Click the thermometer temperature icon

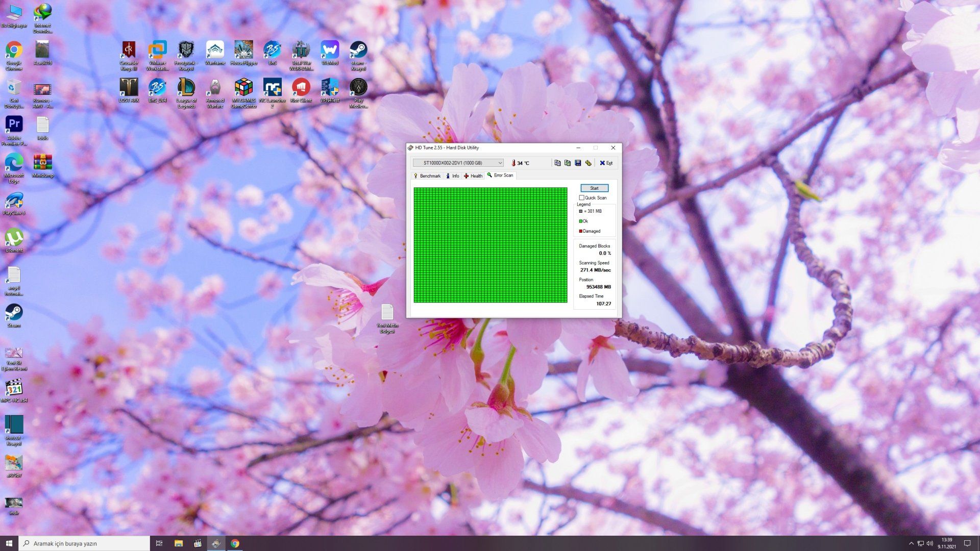tap(513, 163)
